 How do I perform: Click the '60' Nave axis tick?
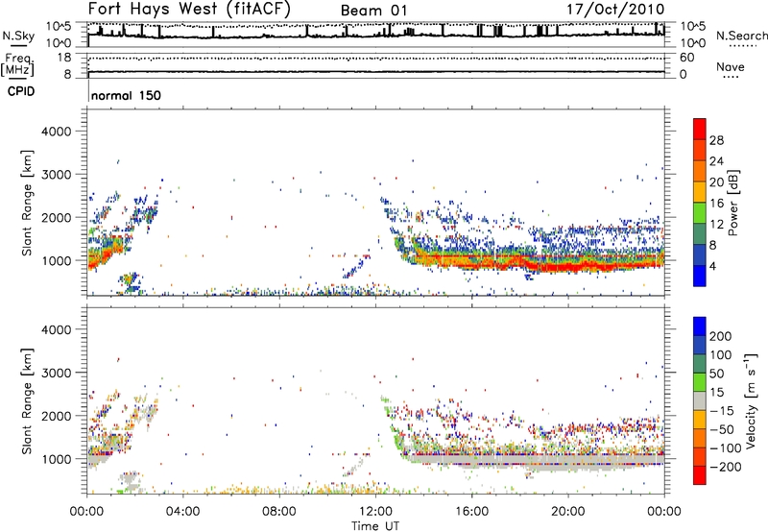(x=686, y=58)
